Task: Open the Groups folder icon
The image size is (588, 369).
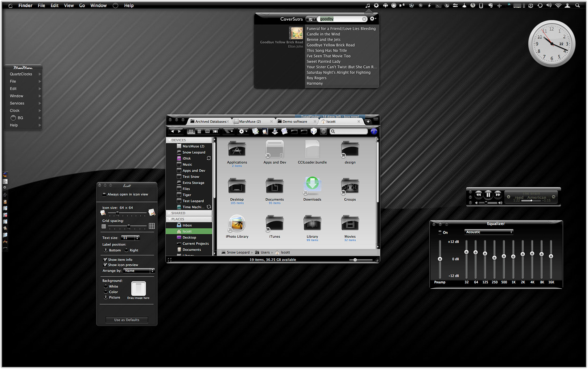Action: [x=350, y=187]
